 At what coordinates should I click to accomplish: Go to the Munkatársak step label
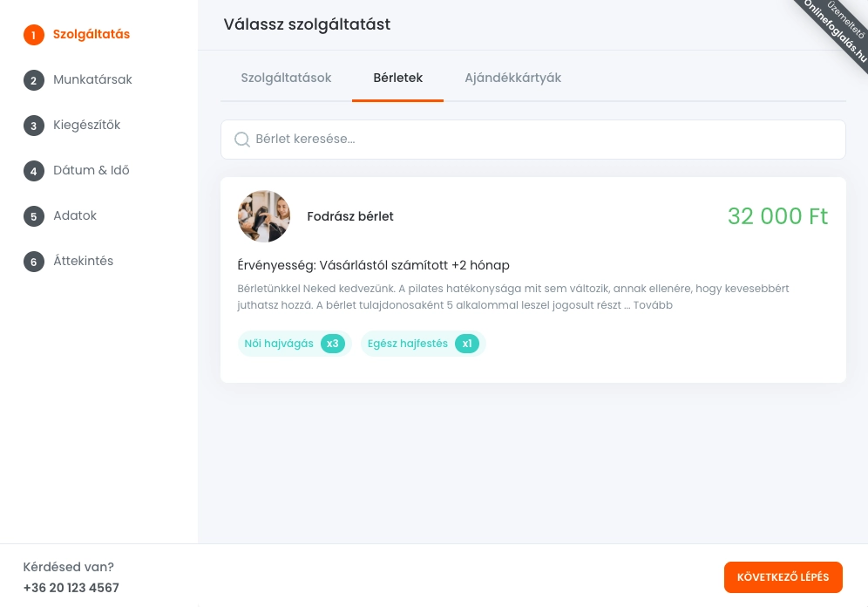click(x=92, y=79)
